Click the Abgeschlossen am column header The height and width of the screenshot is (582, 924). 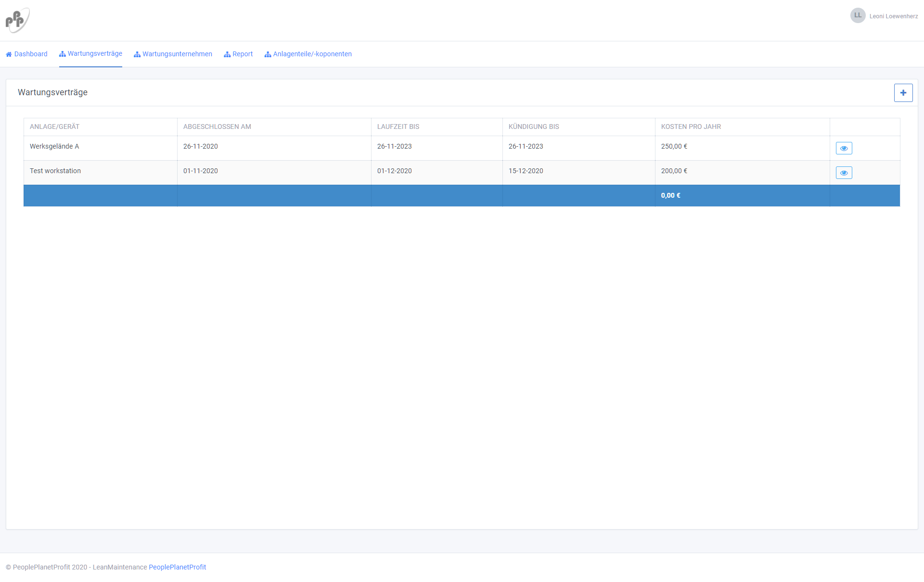coord(217,127)
